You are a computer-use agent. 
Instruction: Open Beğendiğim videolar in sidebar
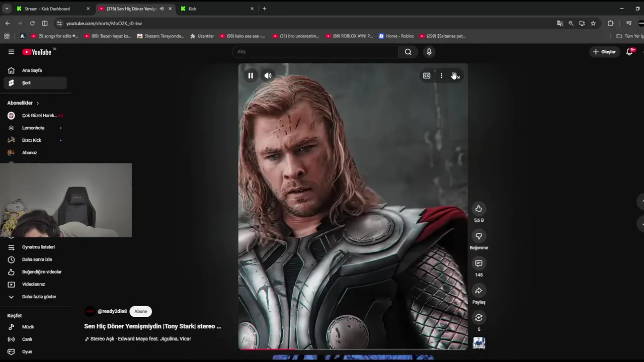(x=35, y=272)
